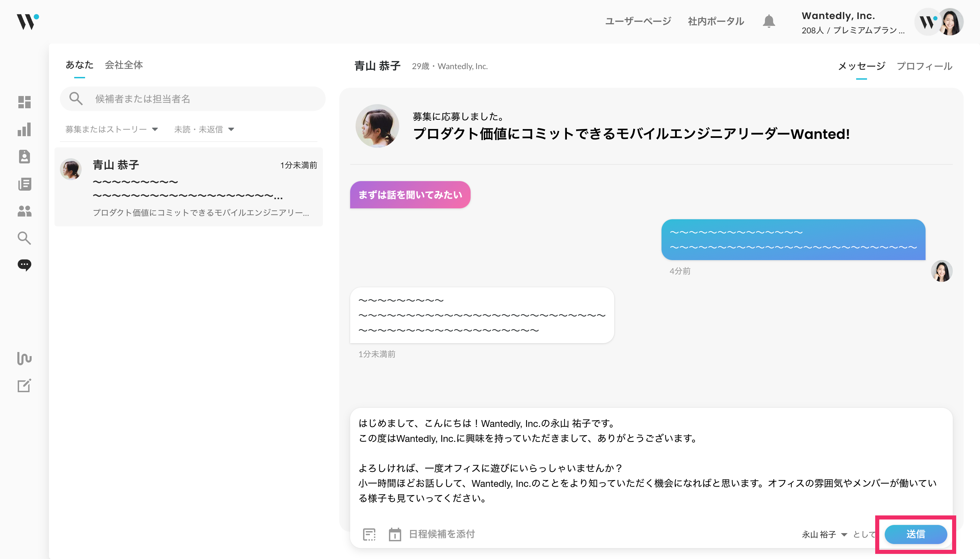Open the compose edit pencil icon
980x559 pixels.
[x=24, y=385]
